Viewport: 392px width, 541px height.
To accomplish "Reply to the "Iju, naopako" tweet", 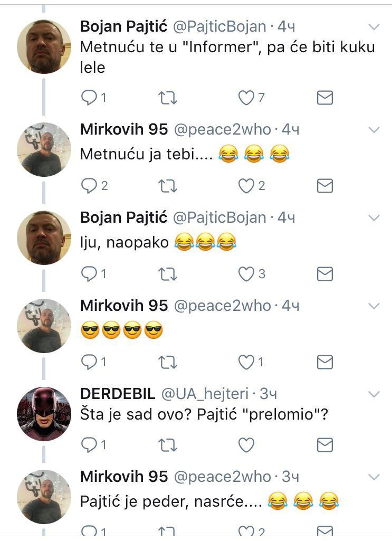I will click(x=89, y=274).
